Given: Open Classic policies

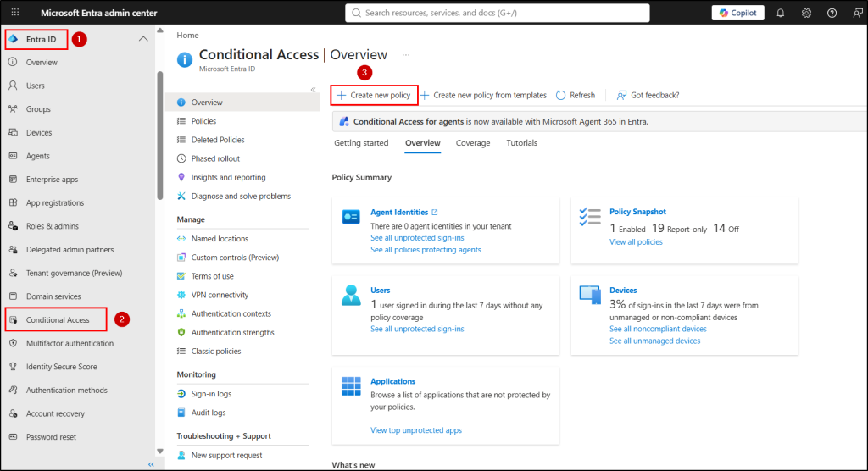Looking at the screenshot, I should [216, 352].
